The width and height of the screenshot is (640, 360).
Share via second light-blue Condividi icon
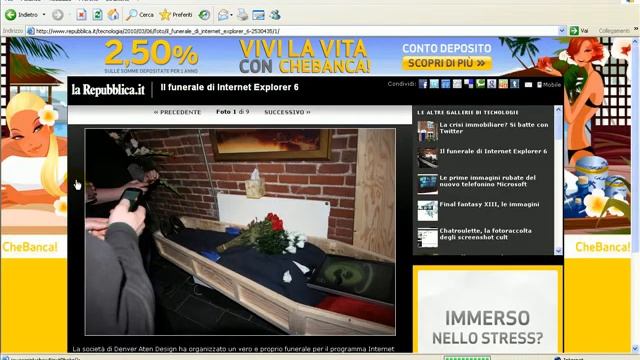point(434,84)
